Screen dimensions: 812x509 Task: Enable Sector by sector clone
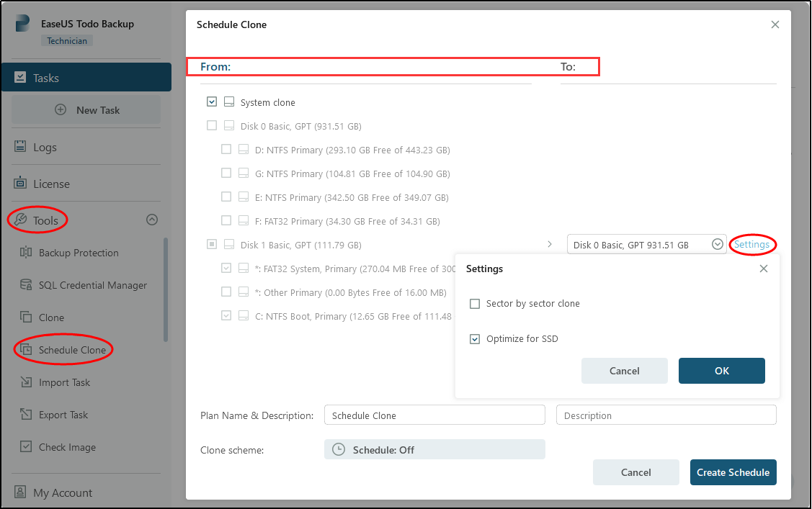475,304
